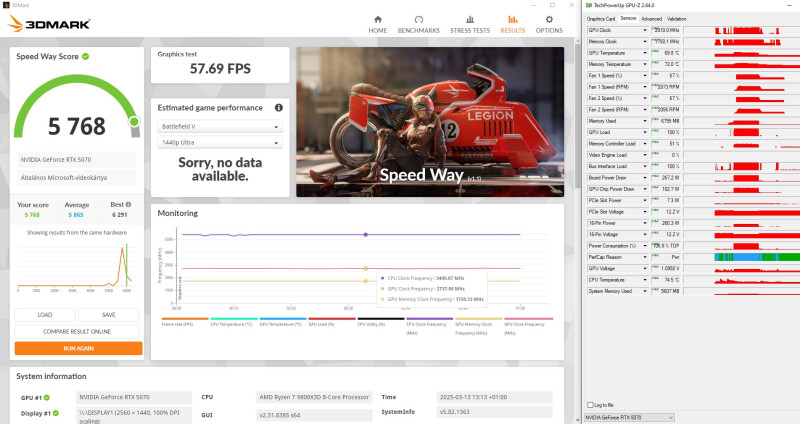Click COMPARE RESULT ONLINE button
The width and height of the screenshot is (800, 424).
77,332
